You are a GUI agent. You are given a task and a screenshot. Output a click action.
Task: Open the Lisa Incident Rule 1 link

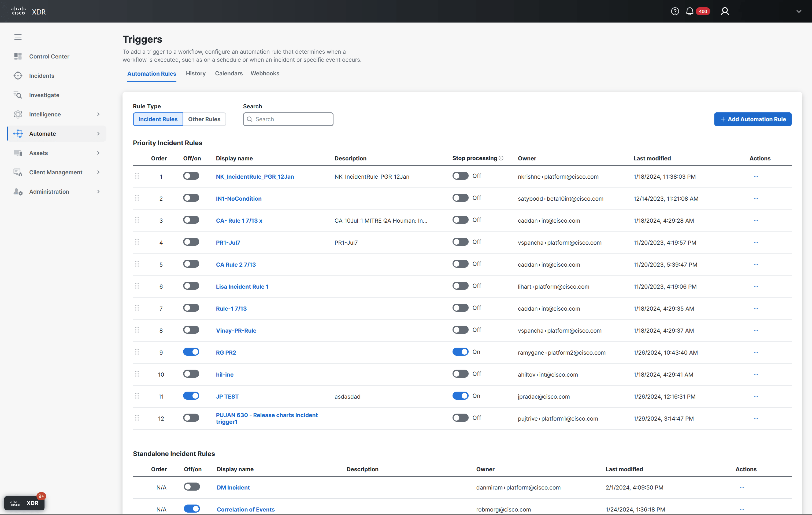(242, 286)
